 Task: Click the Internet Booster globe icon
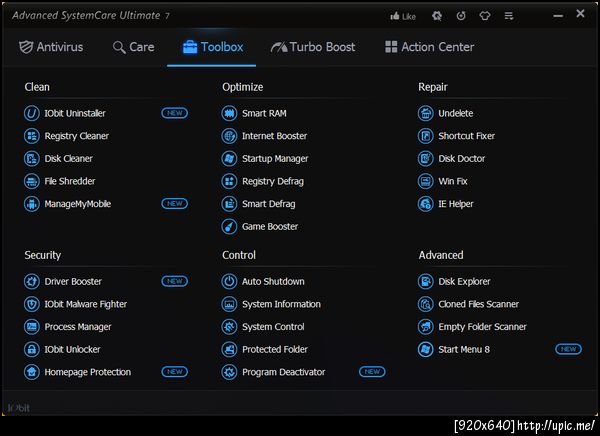click(x=229, y=136)
